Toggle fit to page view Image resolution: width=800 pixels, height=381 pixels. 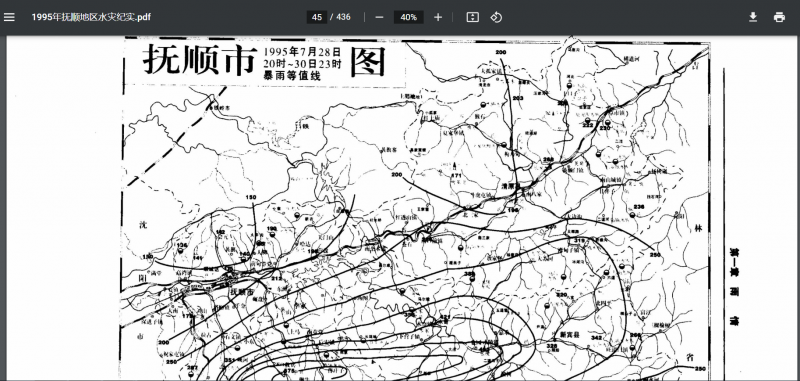[472, 17]
